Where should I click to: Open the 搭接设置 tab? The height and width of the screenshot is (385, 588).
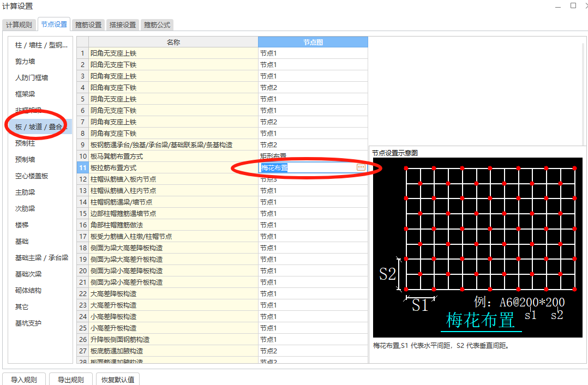coord(123,25)
